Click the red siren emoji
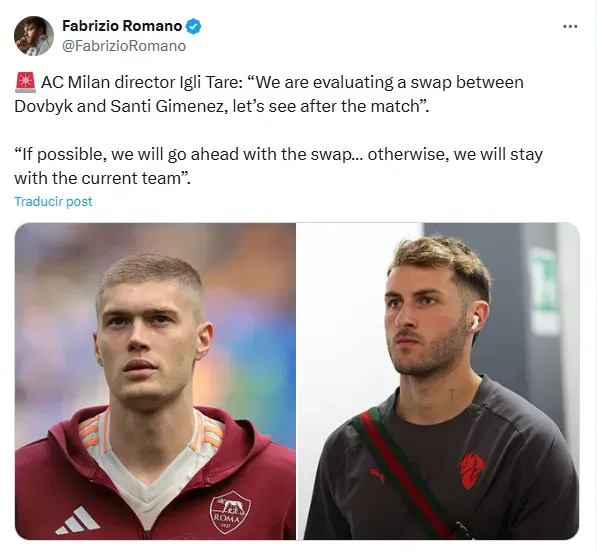 (25, 83)
